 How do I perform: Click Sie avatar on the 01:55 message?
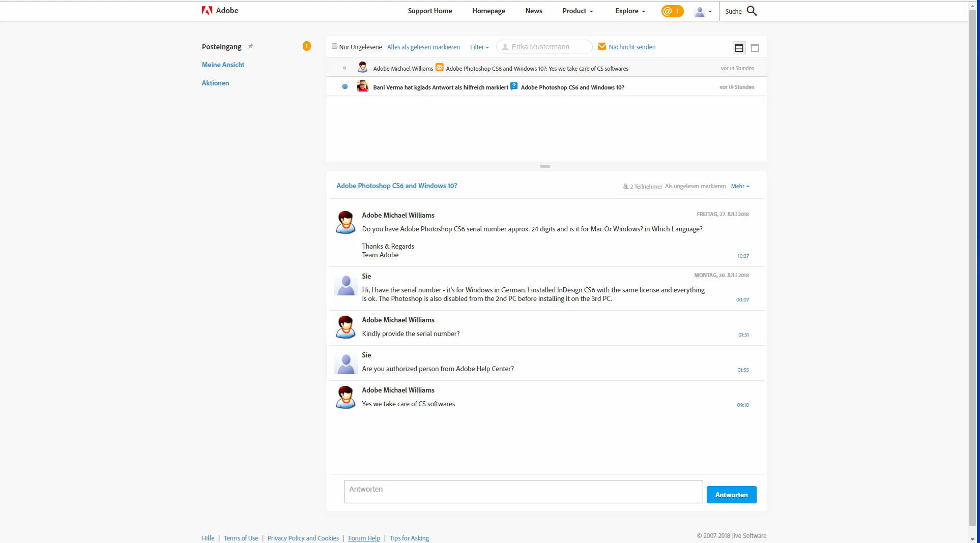click(x=346, y=364)
